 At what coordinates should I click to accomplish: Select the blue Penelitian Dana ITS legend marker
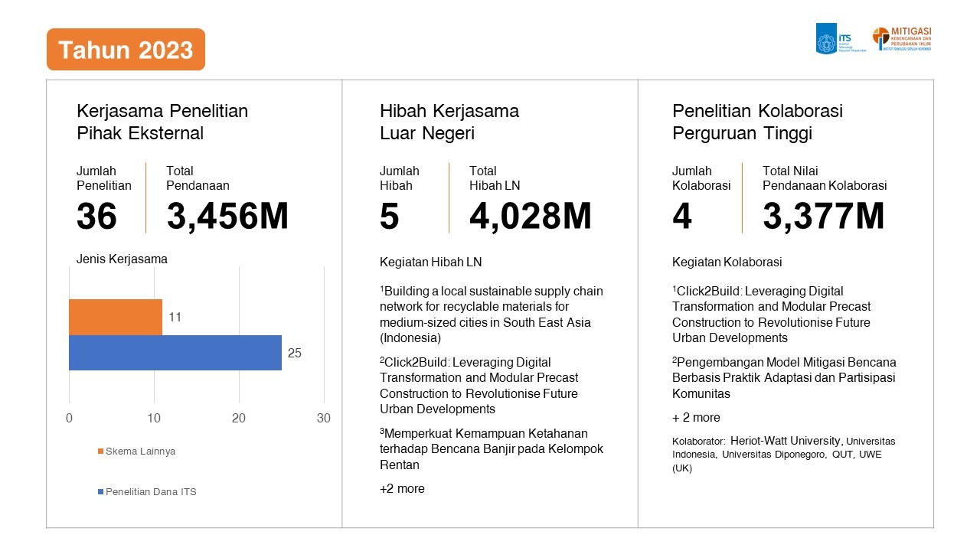pos(100,492)
